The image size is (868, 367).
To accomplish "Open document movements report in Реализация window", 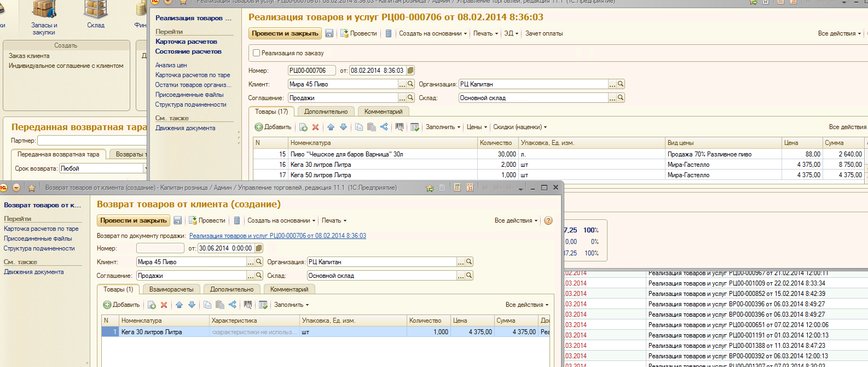I will coord(389,33).
